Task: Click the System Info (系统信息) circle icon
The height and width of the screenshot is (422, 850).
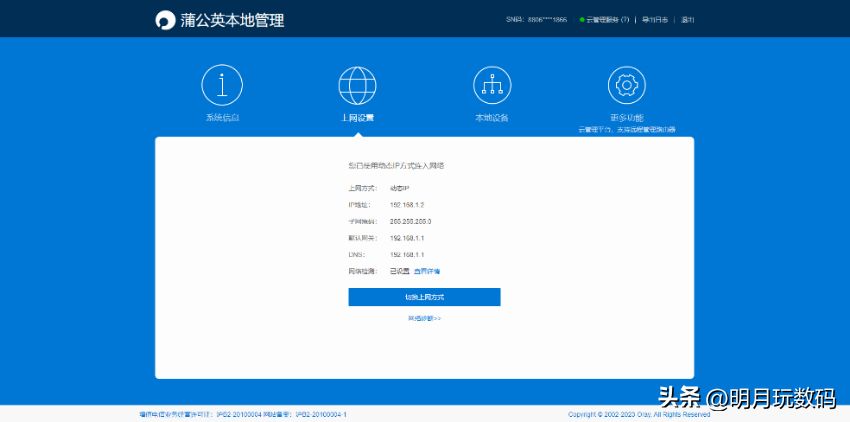Action: pos(222,86)
